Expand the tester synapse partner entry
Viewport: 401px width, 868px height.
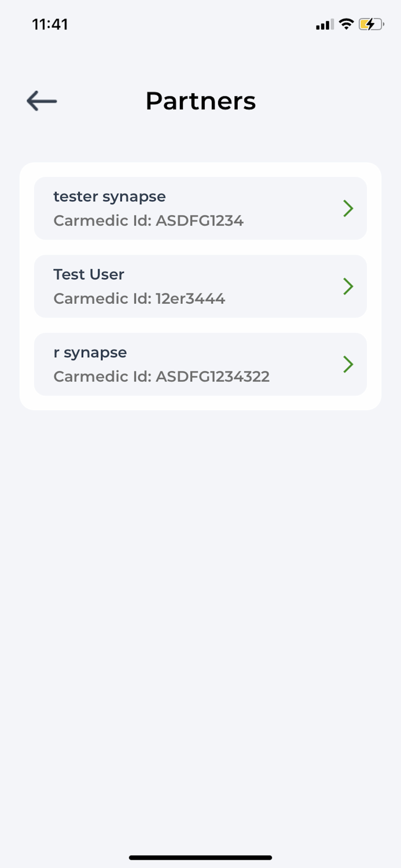pos(200,208)
